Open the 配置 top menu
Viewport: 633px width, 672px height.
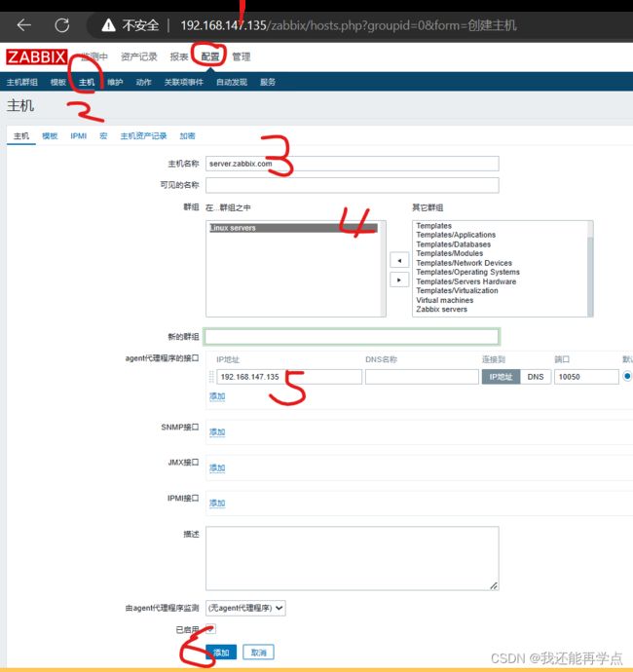point(210,56)
